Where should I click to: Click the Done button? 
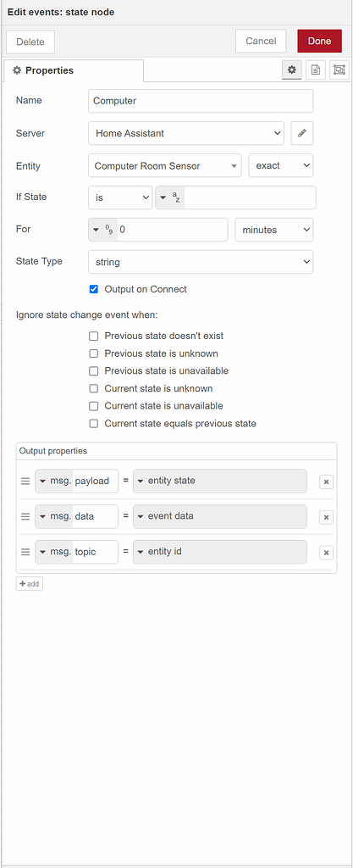pos(319,41)
